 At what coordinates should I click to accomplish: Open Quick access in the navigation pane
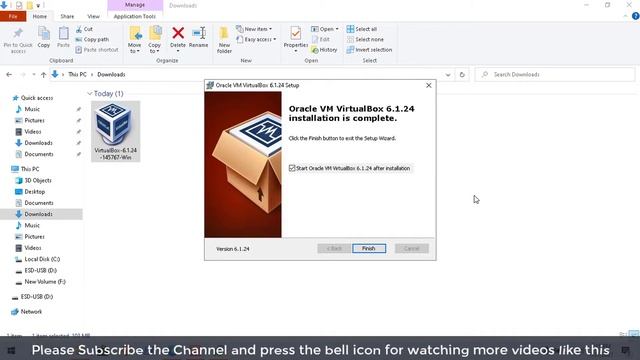[37, 98]
